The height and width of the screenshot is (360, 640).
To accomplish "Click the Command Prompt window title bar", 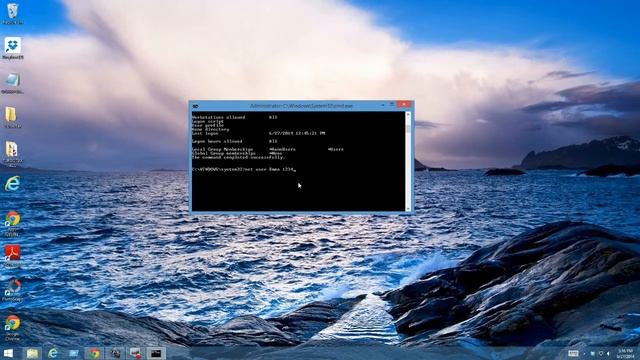I will 301,106.
